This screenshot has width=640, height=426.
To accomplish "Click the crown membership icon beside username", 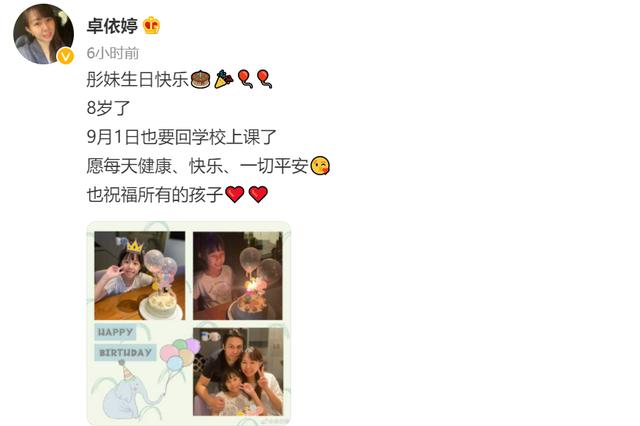I will pyautogui.click(x=151, y=26).
